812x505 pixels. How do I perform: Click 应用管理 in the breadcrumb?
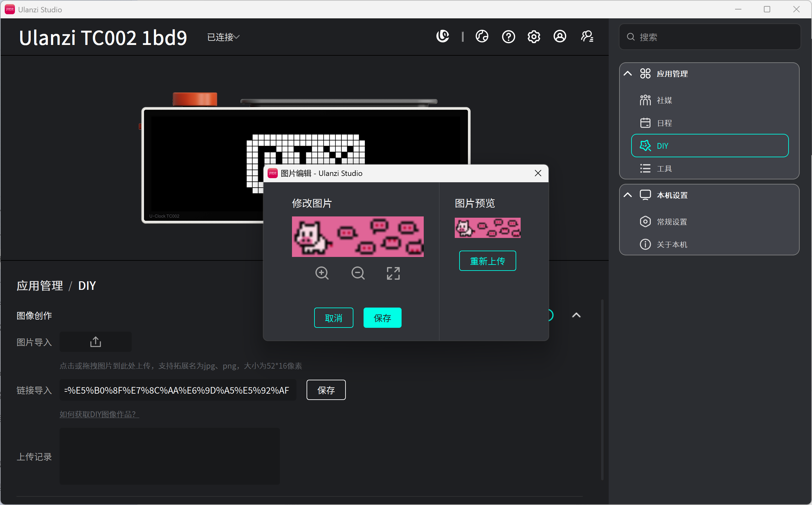click(40, 286)
